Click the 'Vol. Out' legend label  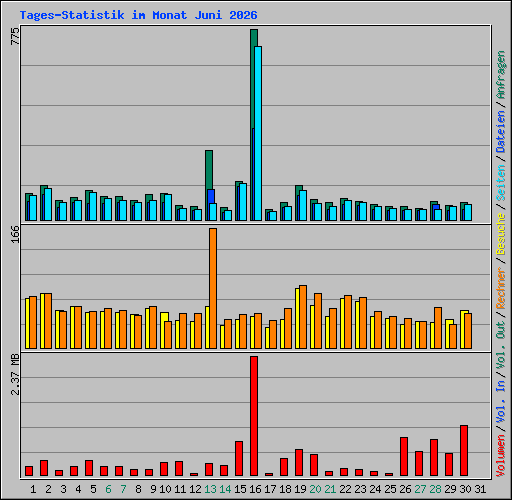501,345
